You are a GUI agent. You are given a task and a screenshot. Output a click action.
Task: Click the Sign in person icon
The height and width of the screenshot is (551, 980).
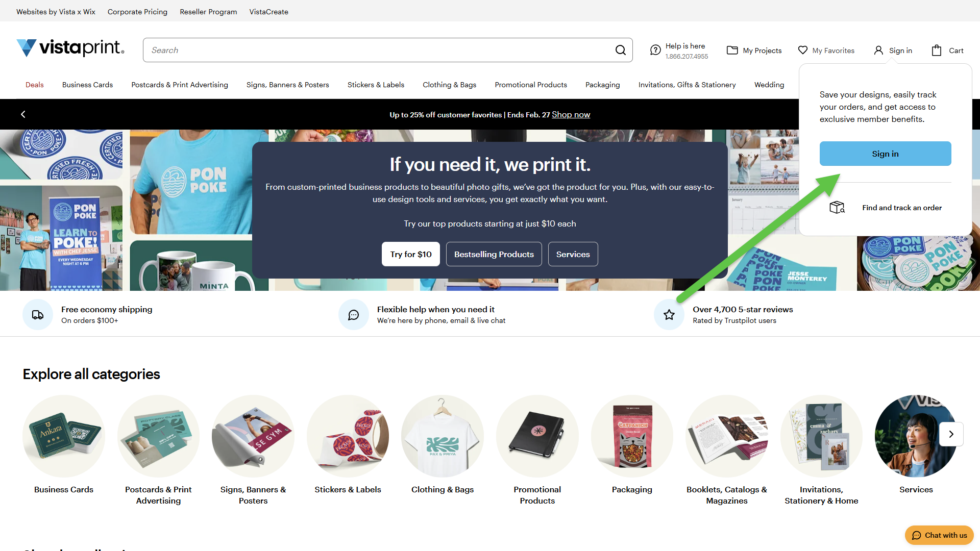pos(878,50)
